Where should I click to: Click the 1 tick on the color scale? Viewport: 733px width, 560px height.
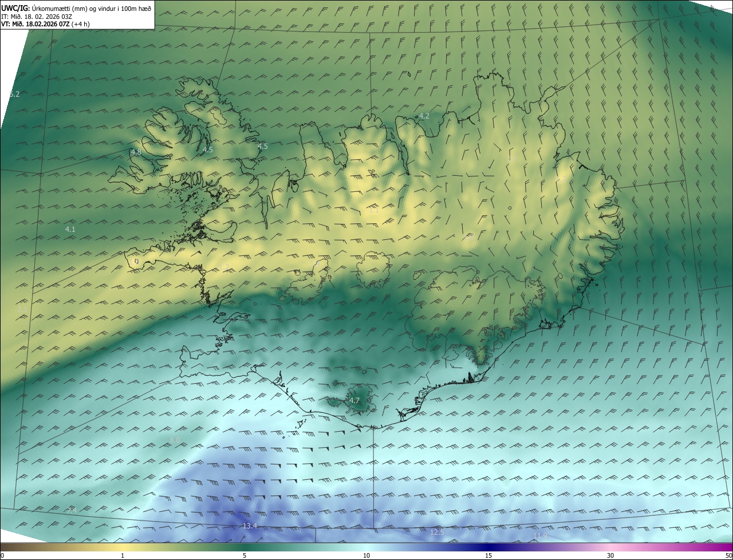pyautogui.click(x=123, y=555)
